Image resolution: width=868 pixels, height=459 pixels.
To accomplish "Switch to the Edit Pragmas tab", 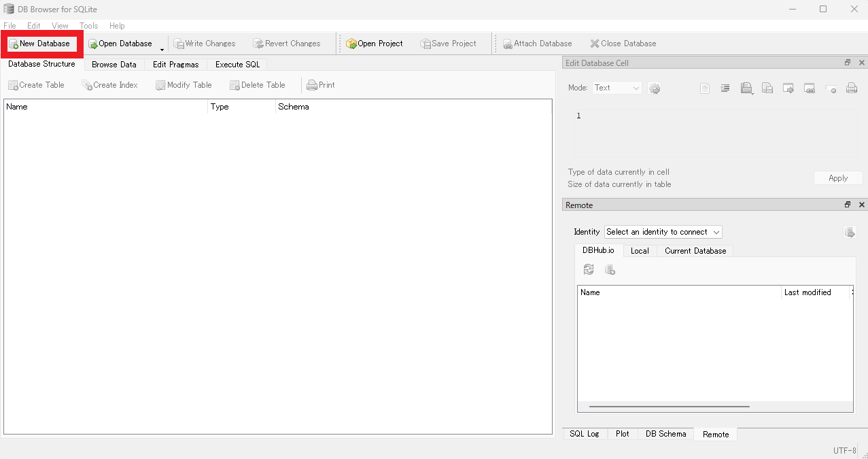I will (x=176, y=65).
